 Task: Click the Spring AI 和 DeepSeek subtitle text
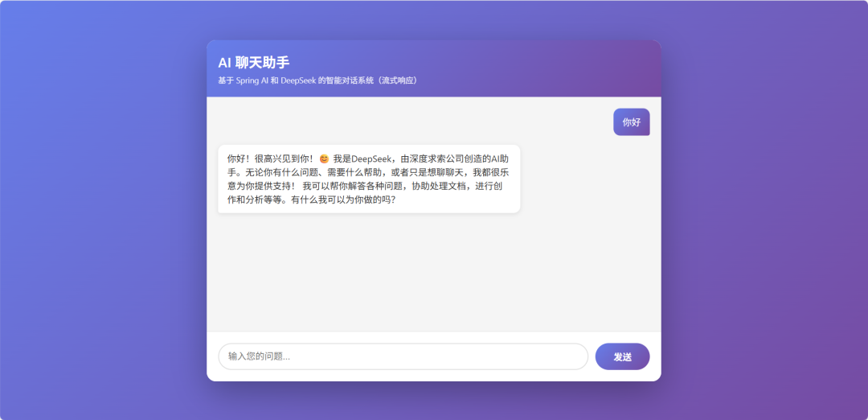[x=318, y=80]
